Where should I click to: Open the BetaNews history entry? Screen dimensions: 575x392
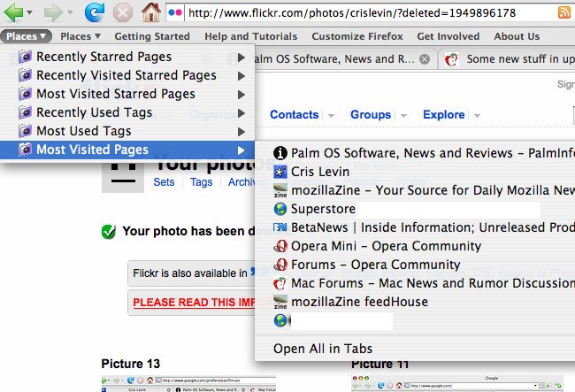pyautogui.click(x=415, y=227)
